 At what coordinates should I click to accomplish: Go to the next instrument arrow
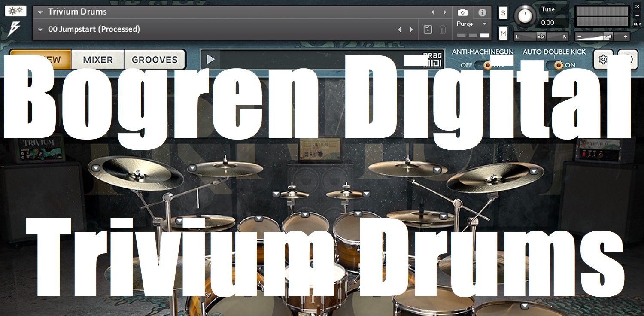[x=445, y=12]
